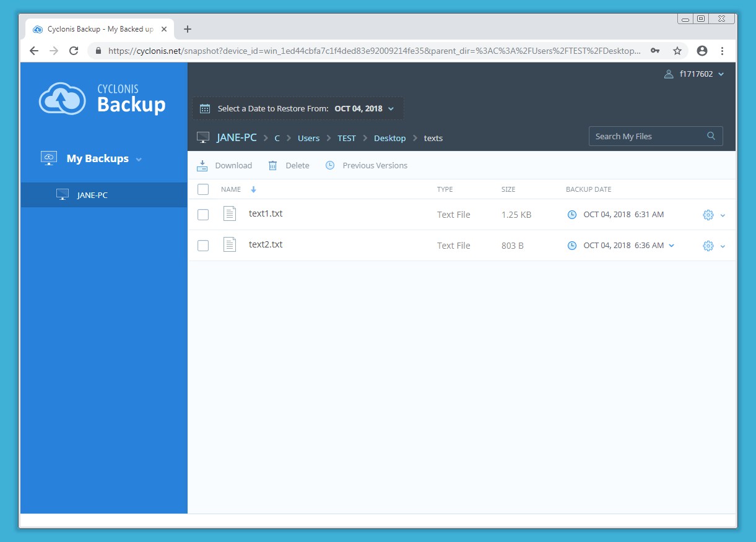Check the checkbox beside text1.txt
756x542 pixels.
coord(203,214)
